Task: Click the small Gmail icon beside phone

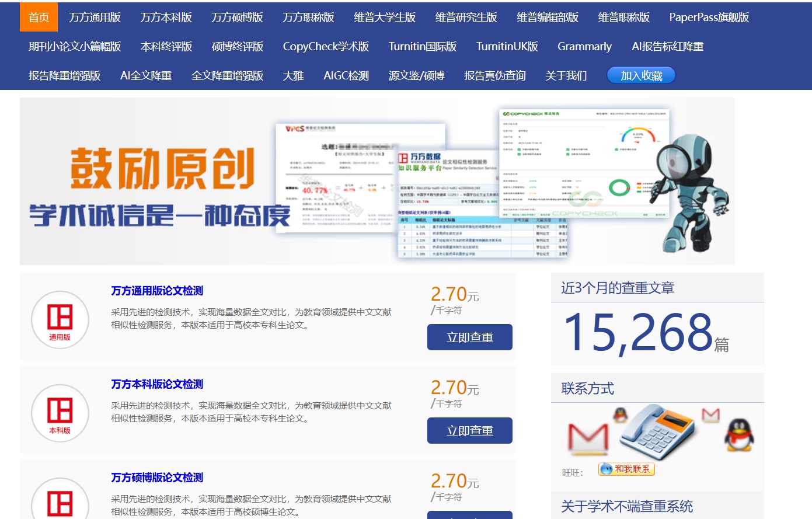Action: 710,415
